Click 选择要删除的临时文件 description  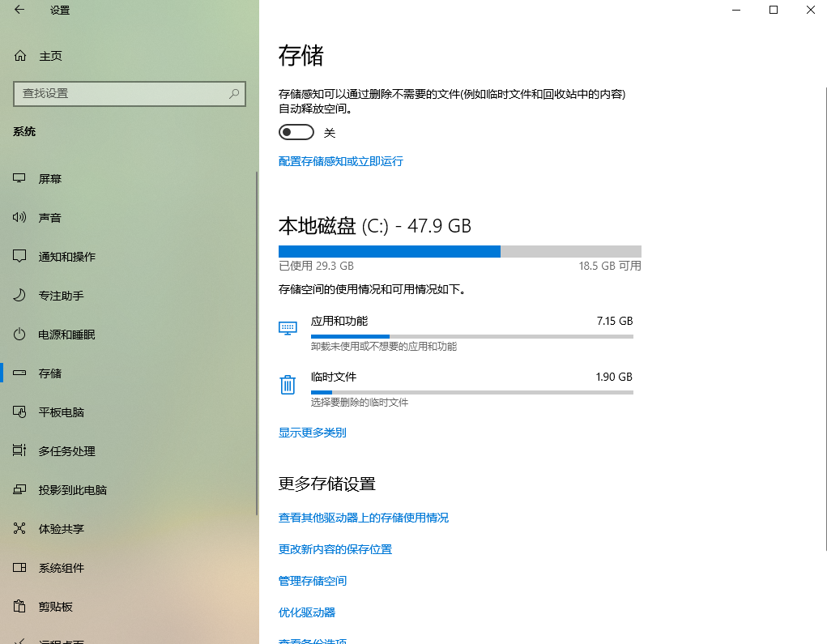(360, 403)
